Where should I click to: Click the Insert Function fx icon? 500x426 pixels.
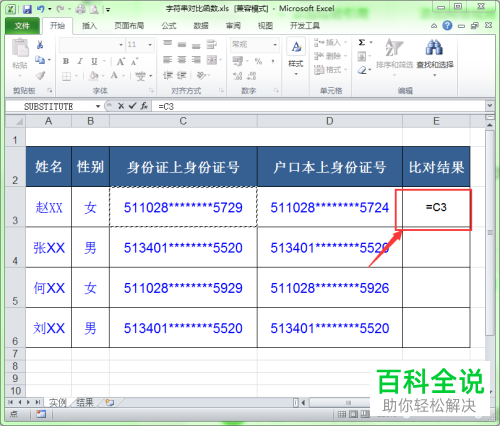(144, 106)
